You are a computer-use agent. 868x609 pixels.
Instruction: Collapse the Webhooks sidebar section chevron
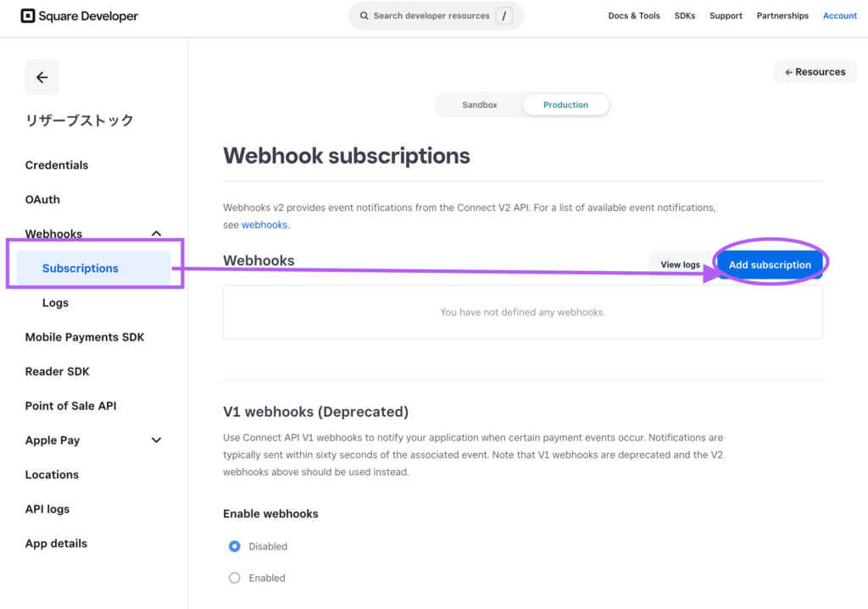[x=157, y=234]
